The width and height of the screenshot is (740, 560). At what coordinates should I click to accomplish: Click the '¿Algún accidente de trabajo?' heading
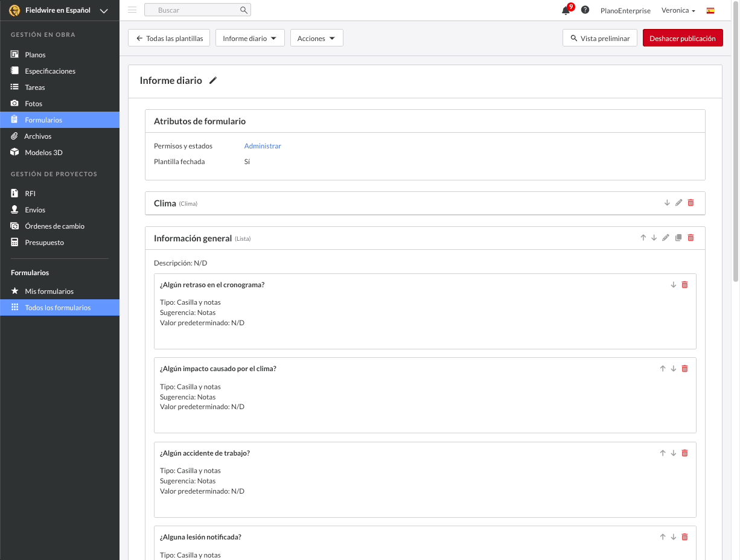click(205, 453)
